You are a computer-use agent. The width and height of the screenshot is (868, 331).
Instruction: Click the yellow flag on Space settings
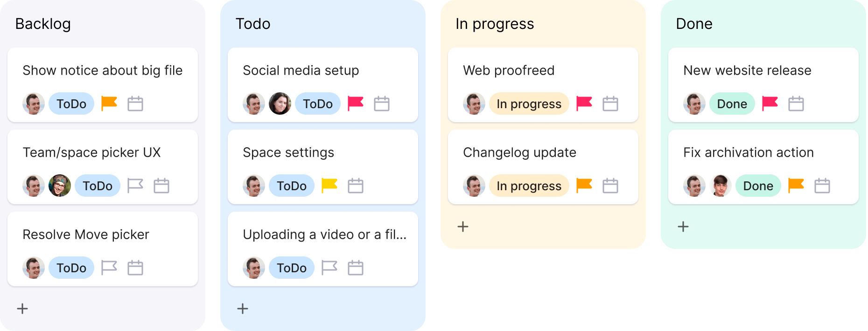point(329,186)
